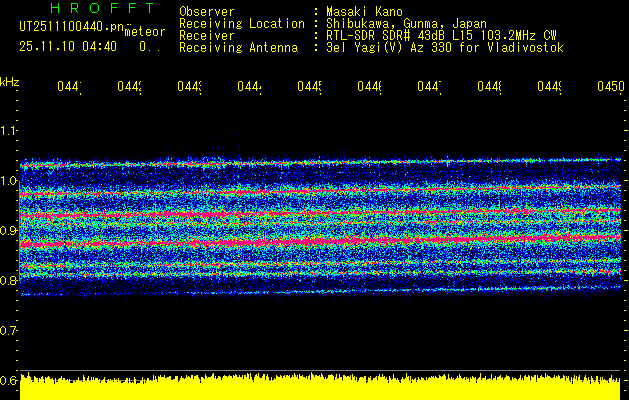This screenshot has width=629, height=400.
Task: Click the 0.6 kHz frequency axis tick
Action: click(x=9, y=380)
